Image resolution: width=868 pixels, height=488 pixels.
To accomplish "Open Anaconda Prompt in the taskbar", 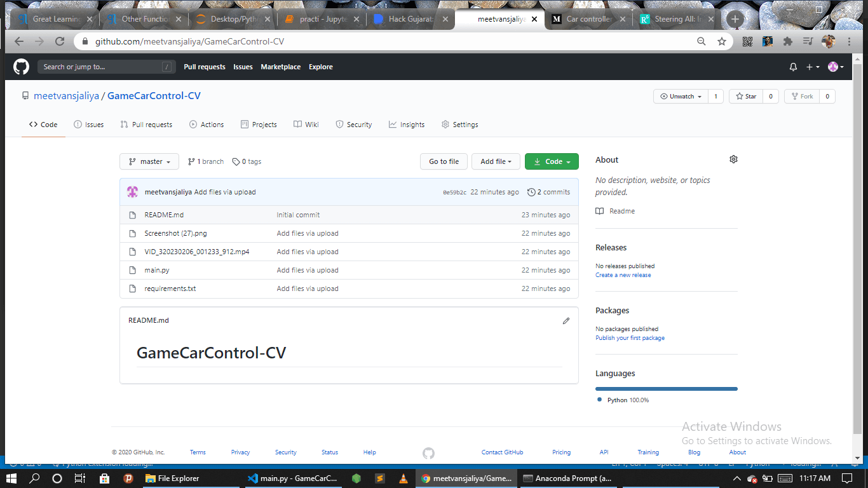I will pyautogui.click(x=567, y=478).
